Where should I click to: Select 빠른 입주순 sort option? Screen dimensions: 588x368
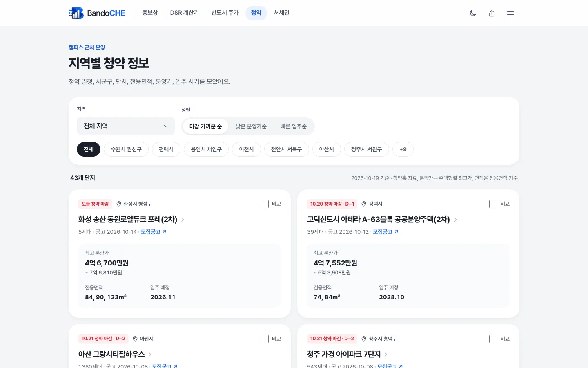[294, 126]
